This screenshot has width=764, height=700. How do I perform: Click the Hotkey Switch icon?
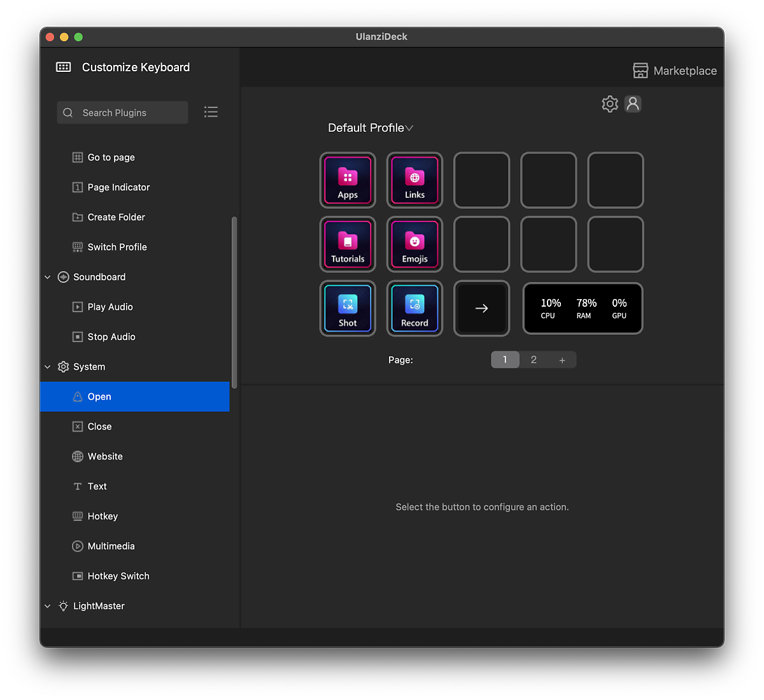pos(78,576)
